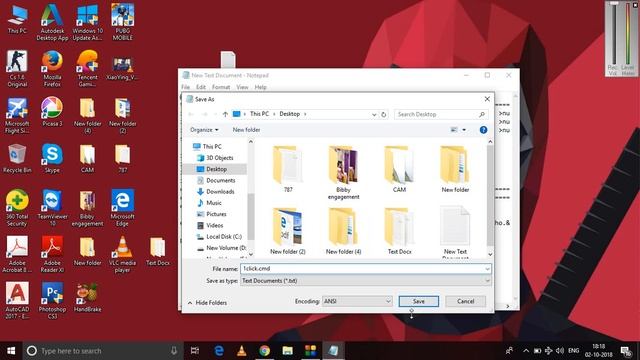Viewport: 640px width, 360px height.
Task: Click the file list vertical scrollbar
Action: pyautogui.click(x=490, y=198)
